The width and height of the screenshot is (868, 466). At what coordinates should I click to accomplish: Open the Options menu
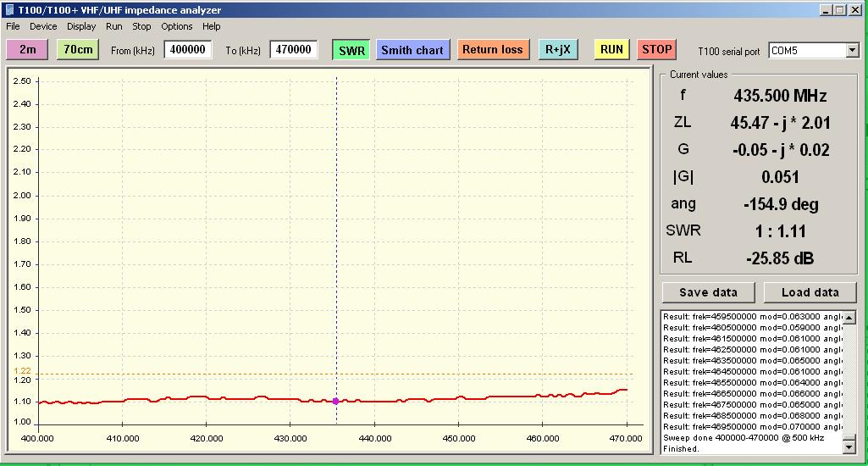177,26
